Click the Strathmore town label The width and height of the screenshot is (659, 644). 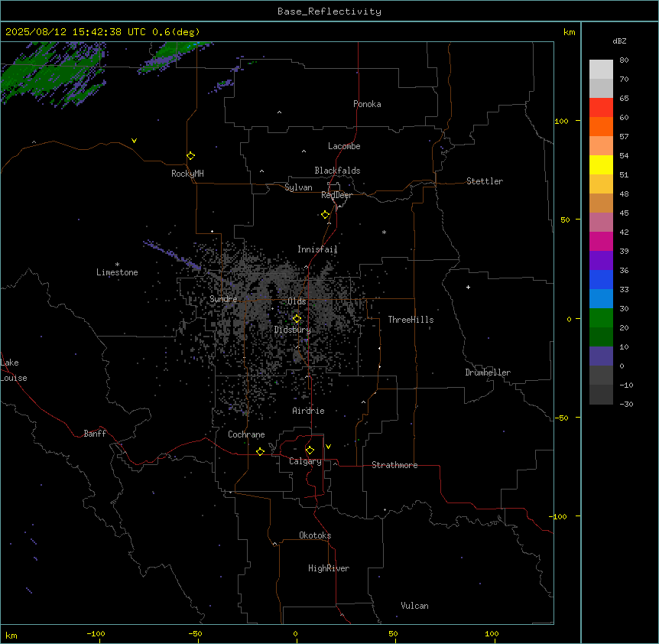coord(394,465)
